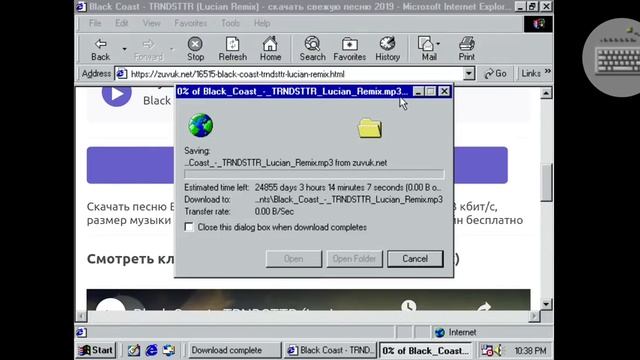Open the Favorites menu
The image size is (640, 360).
pos(191,23)
